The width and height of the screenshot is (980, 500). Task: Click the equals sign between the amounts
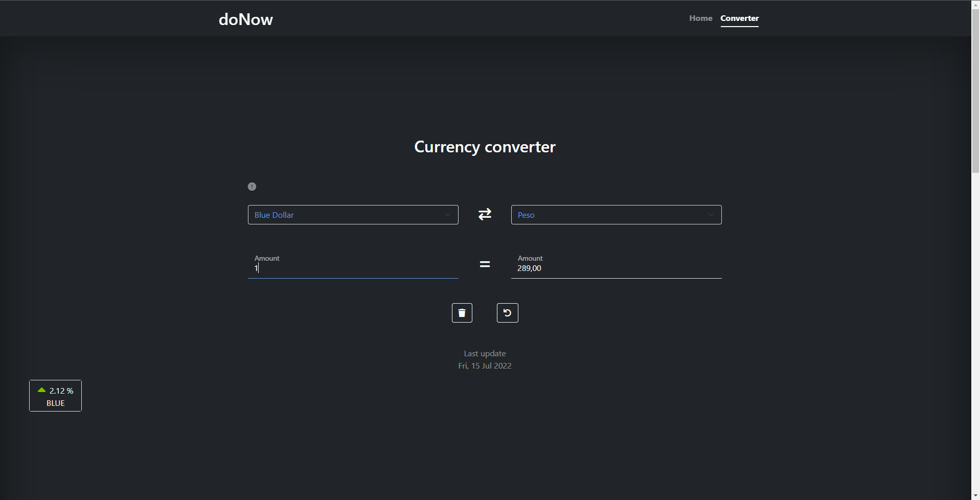(484, 264)
